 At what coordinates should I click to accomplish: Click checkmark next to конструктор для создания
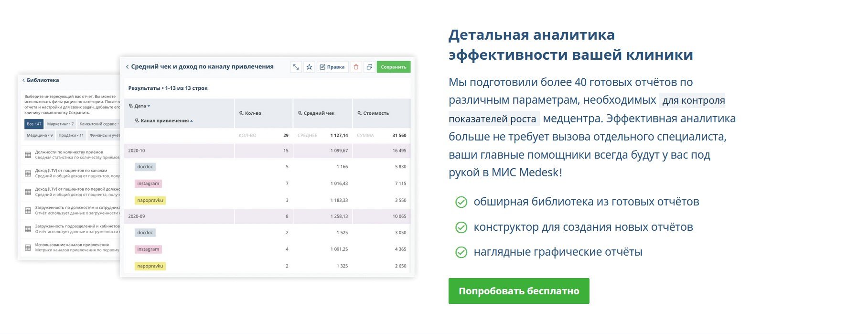[x=461, y=227]
